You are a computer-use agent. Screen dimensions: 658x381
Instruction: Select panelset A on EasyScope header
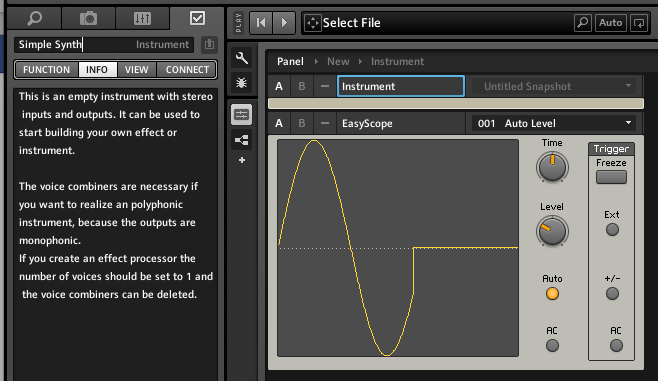click(x=279, y=123)
